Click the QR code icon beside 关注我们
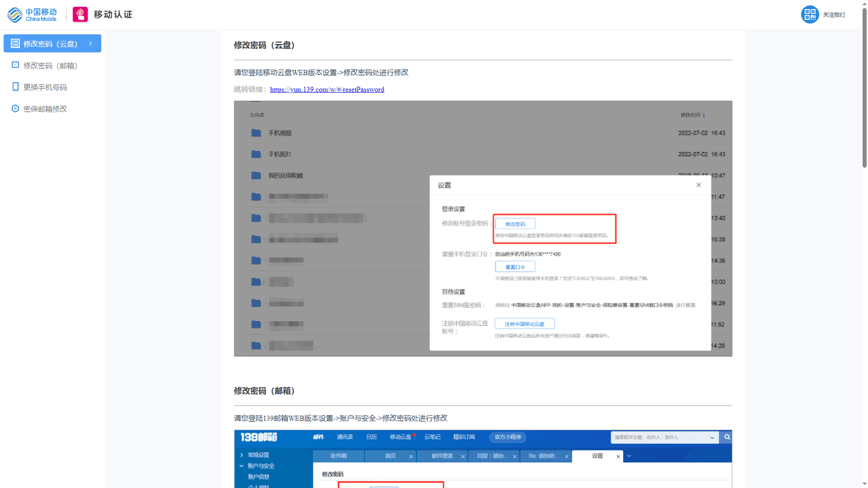 (x=810, y=14)
